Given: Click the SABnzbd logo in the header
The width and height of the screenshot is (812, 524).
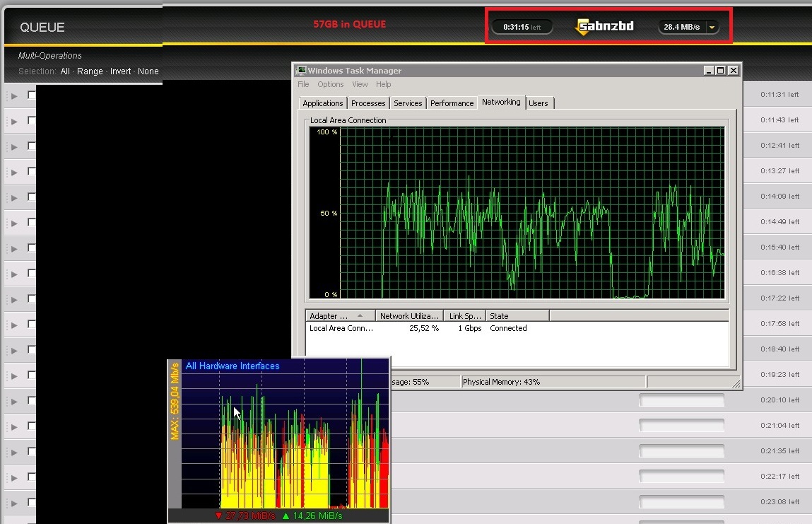Looking at the screenshot, I should (x=605, y=26).
